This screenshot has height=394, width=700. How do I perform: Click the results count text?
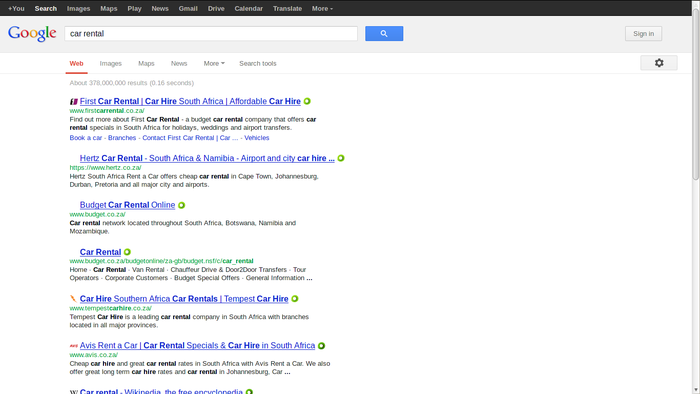pos(132,83)
